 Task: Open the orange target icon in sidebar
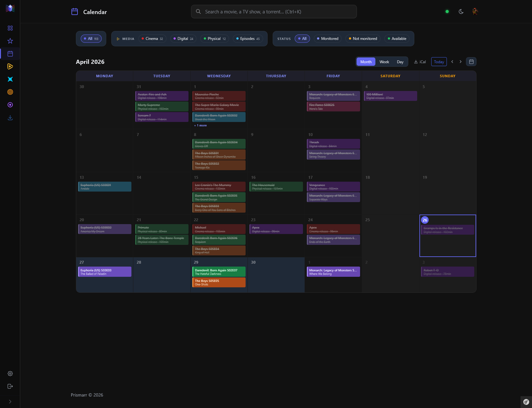pos(10,92)
